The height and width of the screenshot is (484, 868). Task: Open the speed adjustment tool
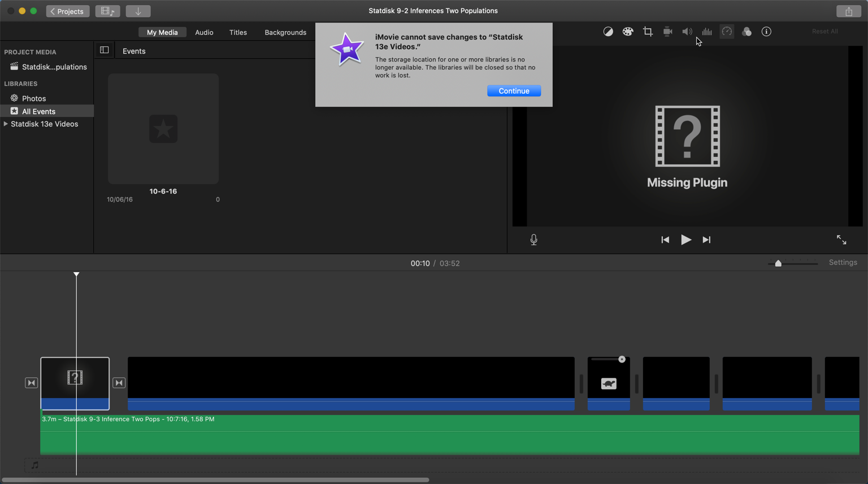click(727, 32)
